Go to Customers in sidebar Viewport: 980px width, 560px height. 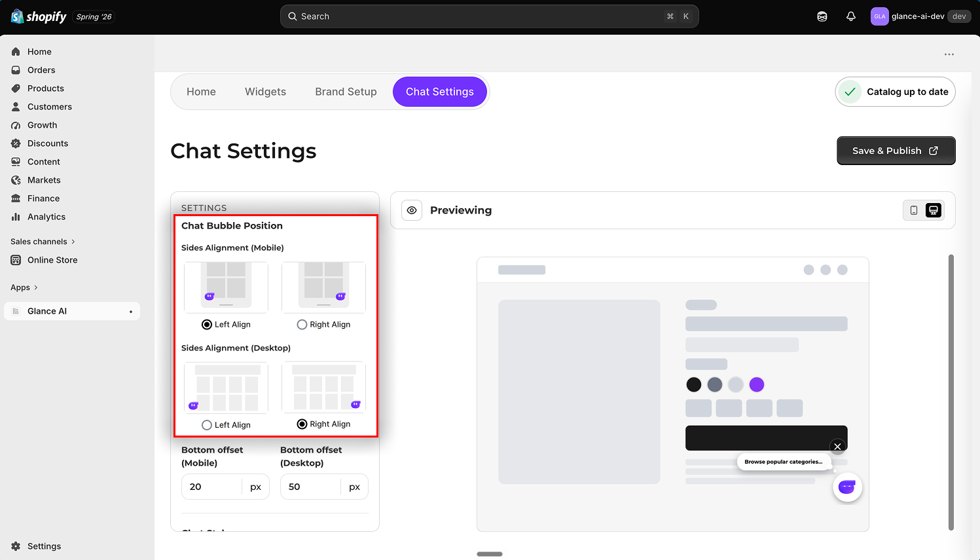tap(72, 107)
